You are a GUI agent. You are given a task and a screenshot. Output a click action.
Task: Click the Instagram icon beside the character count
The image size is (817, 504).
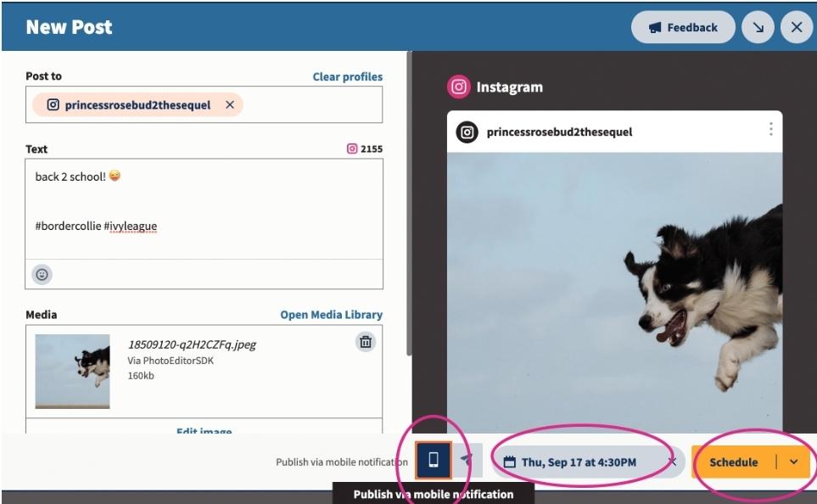tap(352, 148)
